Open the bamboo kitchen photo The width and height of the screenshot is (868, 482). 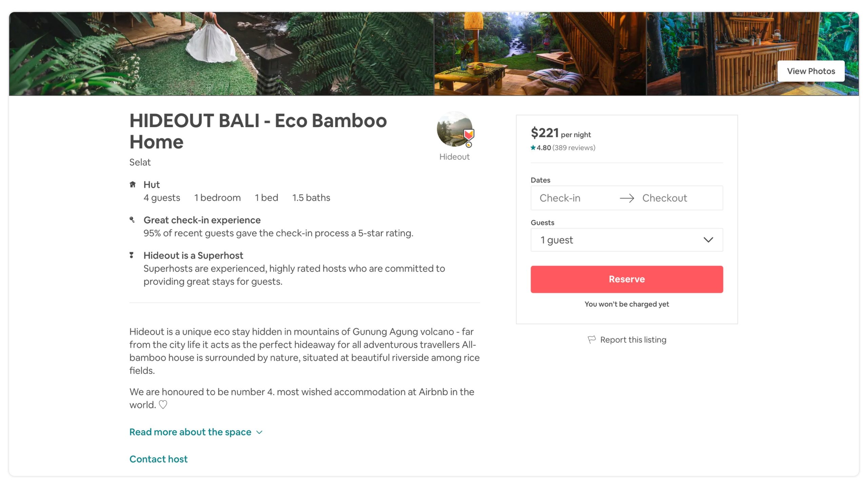click(752, 54)
